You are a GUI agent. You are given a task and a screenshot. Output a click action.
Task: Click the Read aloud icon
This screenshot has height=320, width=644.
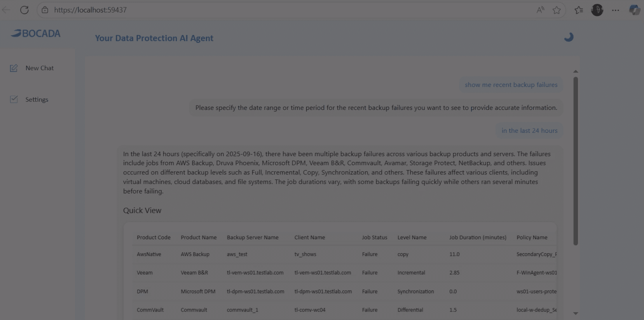pos(540,10)
